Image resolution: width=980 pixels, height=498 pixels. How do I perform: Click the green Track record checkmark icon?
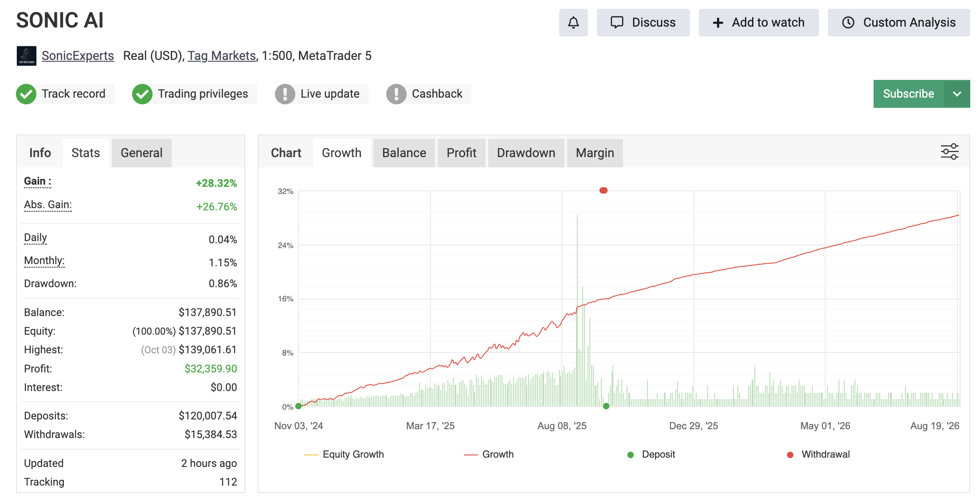click(26, 94)
